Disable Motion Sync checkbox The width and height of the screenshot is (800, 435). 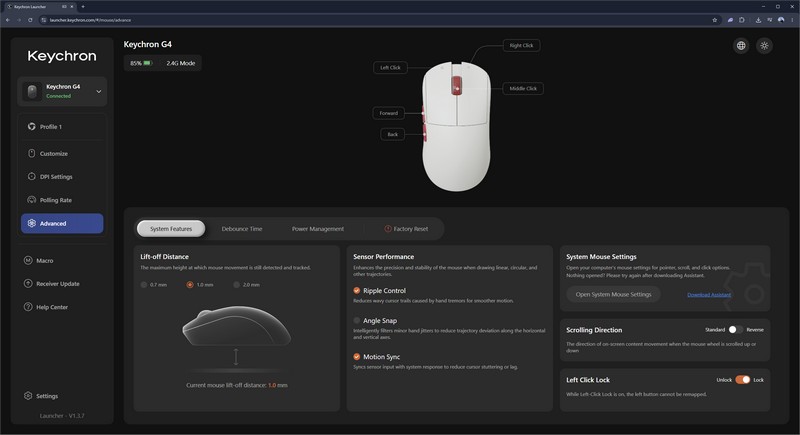pos(357,356)
